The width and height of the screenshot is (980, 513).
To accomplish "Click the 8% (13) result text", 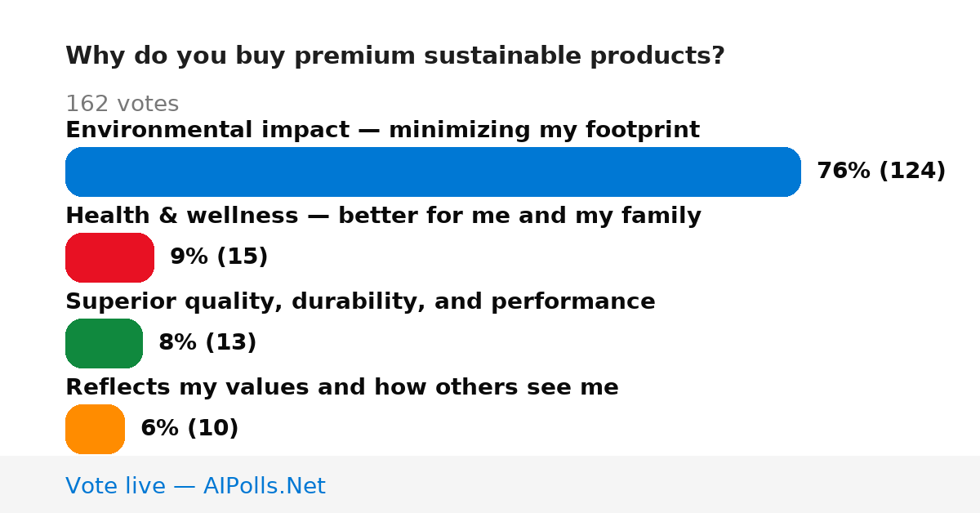I will click(x=207, y=343).
